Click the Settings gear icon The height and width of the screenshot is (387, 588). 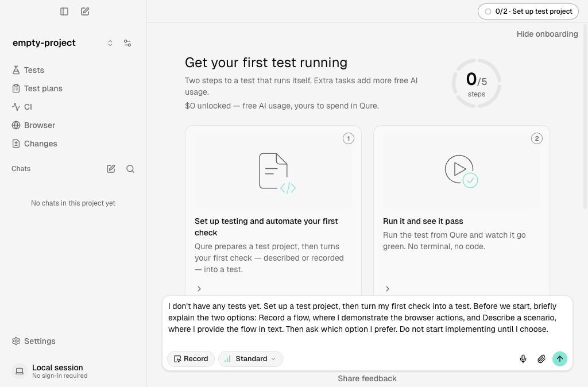[x=16, y=341]
